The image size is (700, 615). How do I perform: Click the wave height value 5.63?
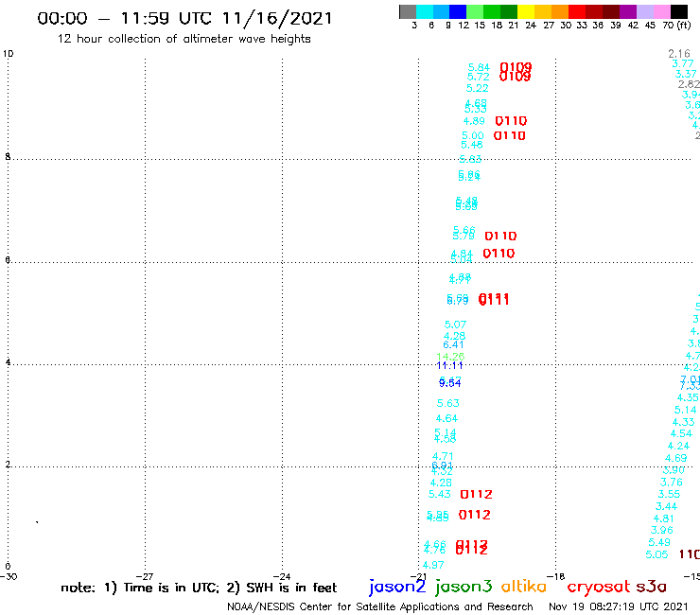447,403
